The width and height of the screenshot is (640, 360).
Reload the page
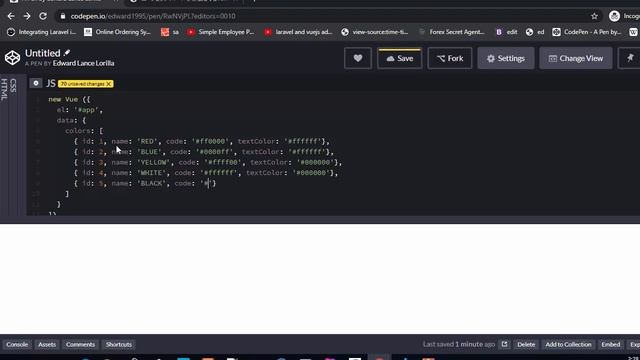[x=43, y=16]
